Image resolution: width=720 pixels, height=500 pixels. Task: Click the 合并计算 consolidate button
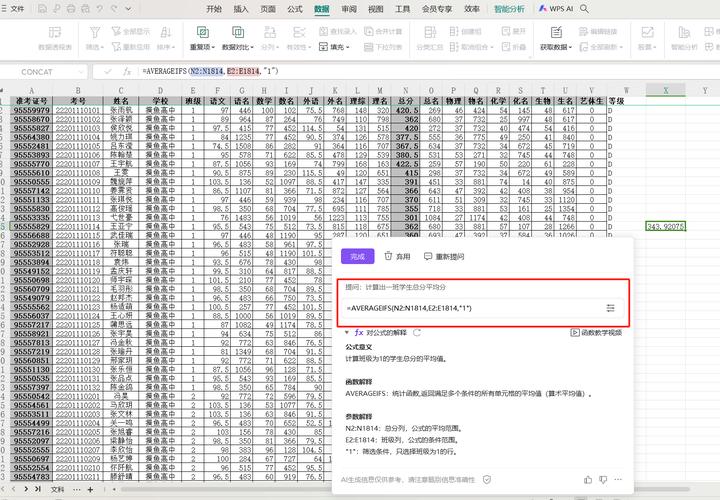click(383, 31)
